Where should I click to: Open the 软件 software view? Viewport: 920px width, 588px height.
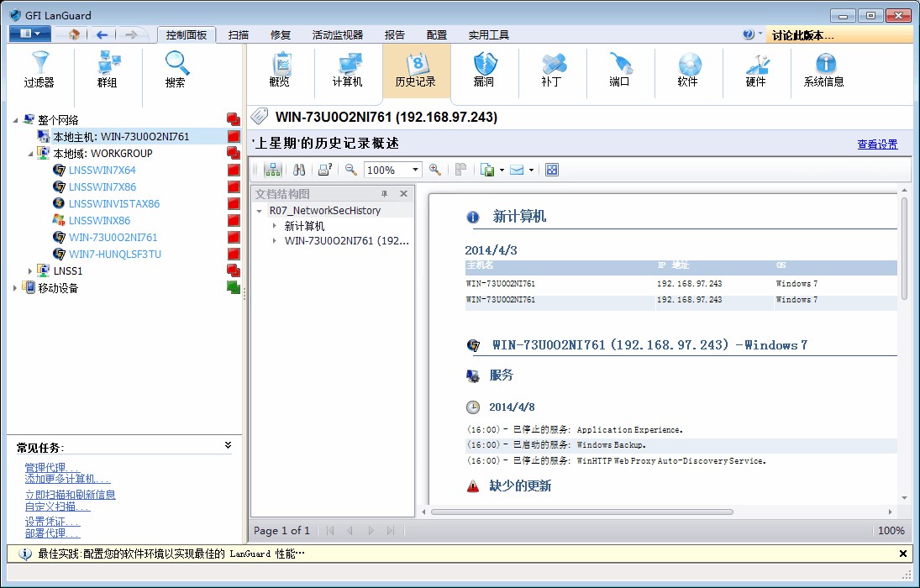tap(688, 70)
